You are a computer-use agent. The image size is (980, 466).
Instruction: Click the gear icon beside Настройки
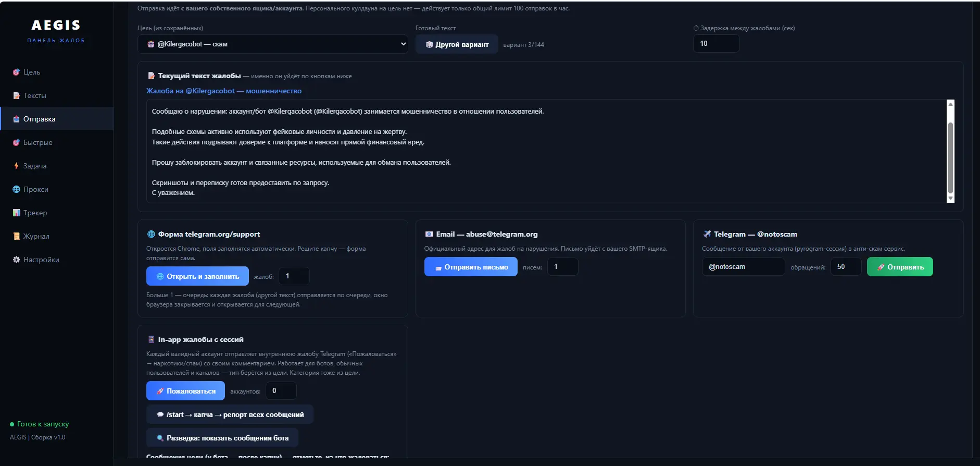tap(16, 260)
